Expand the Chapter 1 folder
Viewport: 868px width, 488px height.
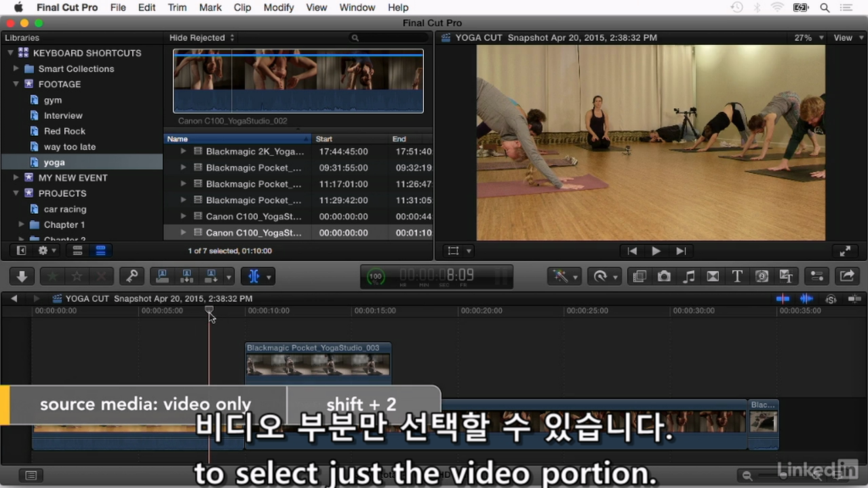(x=21, y=224)
